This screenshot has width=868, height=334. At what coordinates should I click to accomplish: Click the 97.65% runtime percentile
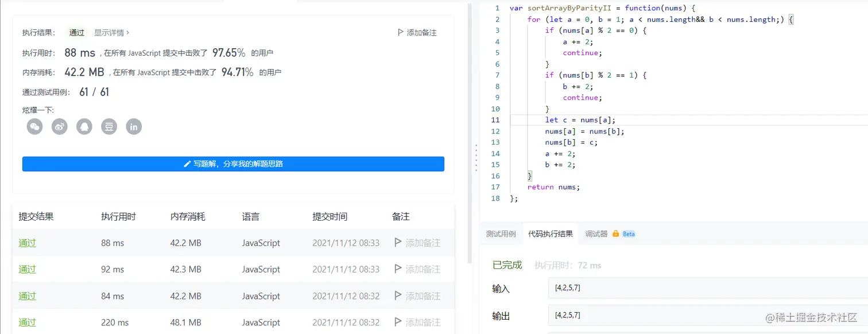229,53
